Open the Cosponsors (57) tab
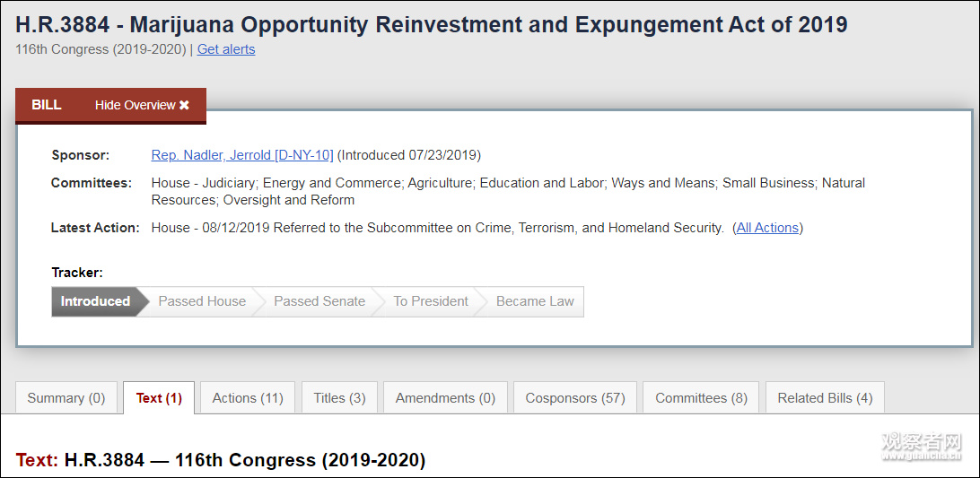This screenshot has width=980, height=478. [575, 398]
